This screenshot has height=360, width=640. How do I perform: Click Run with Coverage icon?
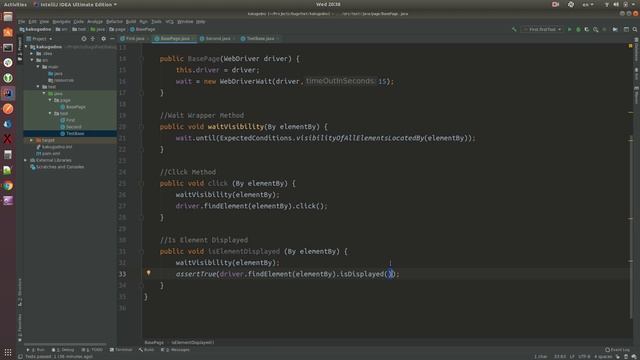pyautogui.click(x=587, y=29)
